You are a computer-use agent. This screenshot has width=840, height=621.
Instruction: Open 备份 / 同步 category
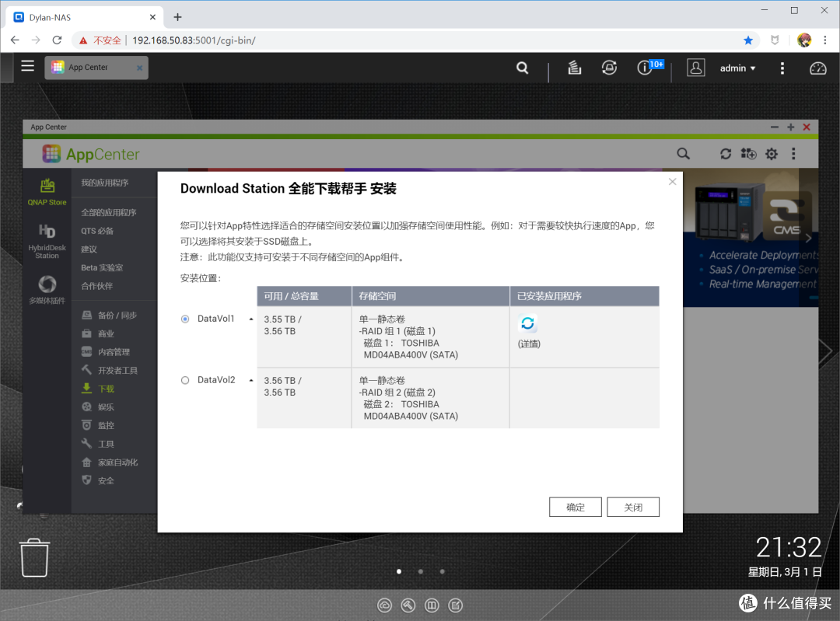point(110,316)
